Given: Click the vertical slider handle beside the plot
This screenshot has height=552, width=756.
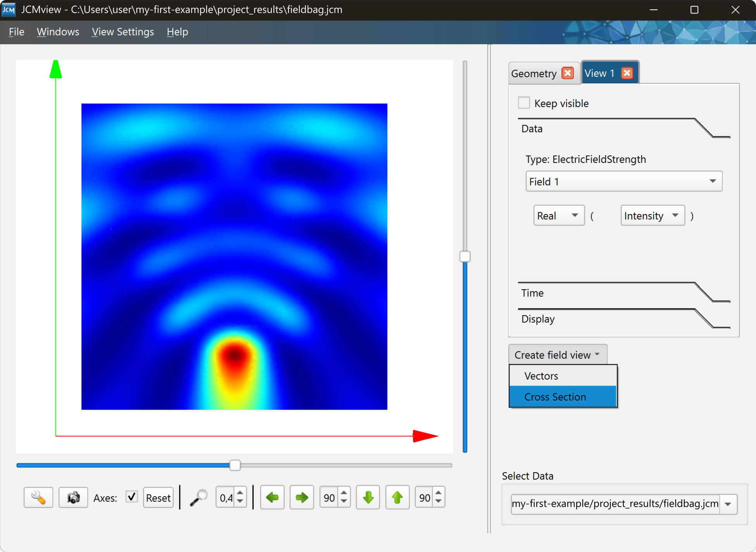Looking at the screenshot, I should point(465,256).
